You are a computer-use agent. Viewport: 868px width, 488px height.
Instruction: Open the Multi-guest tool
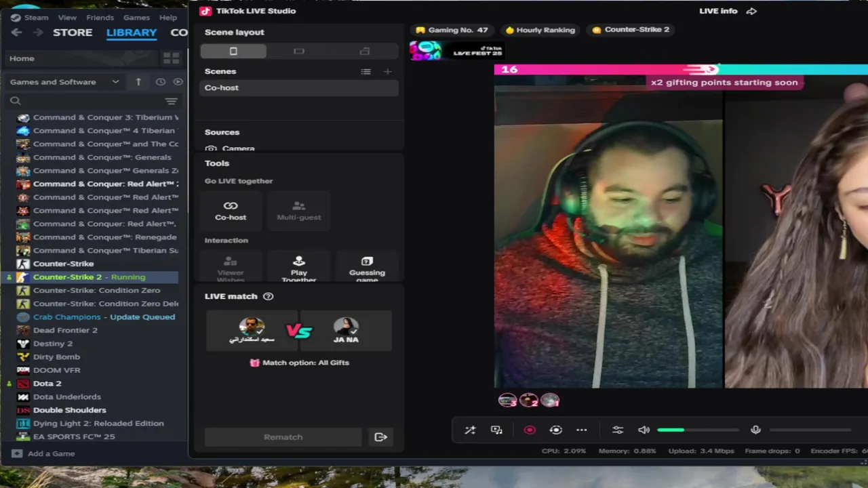point(299,211)
